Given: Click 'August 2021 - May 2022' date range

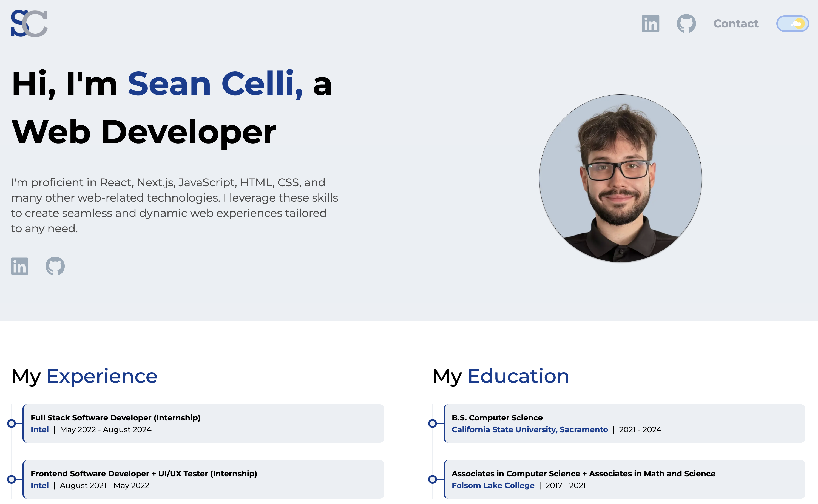Looking at the screenshot, I should tap(104, 486).
